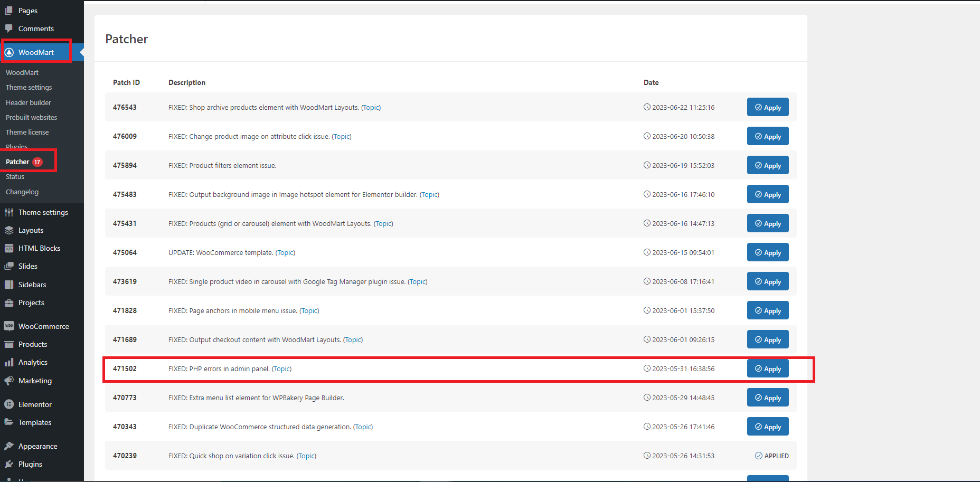Click the WooCommerce logo icon
980x482 pixels.
point(9,326)
